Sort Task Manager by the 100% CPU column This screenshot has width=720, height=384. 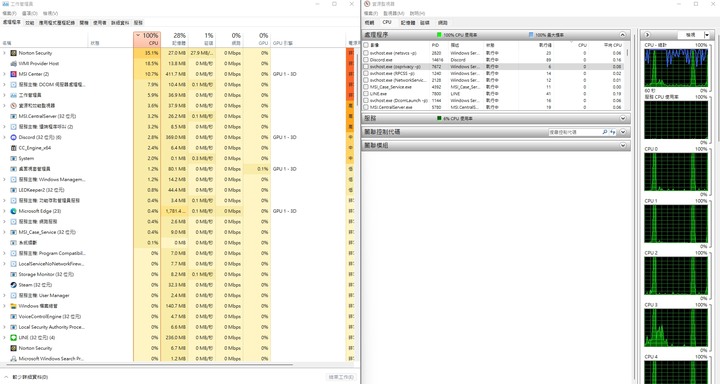click(x=147, y=39)
